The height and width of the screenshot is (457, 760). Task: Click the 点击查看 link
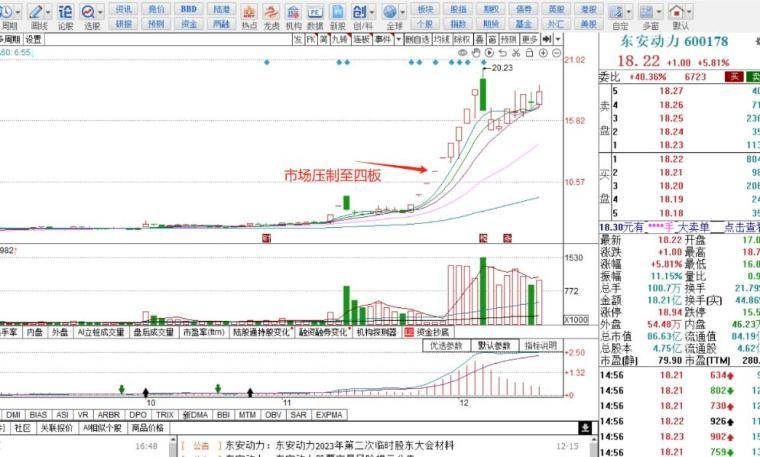tap(742, 227)
